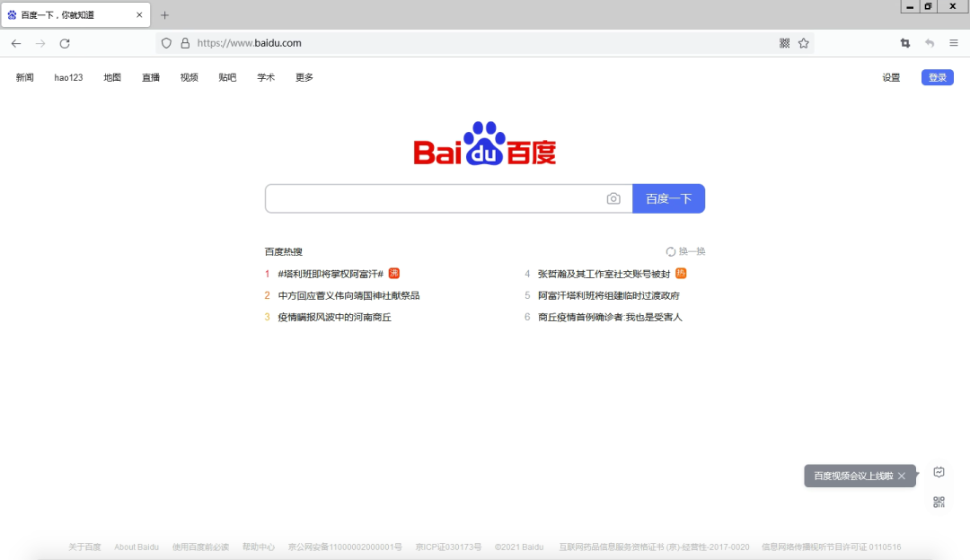Minimize the browser window
The image size is (970, 560).
click(x=909, y=6)
